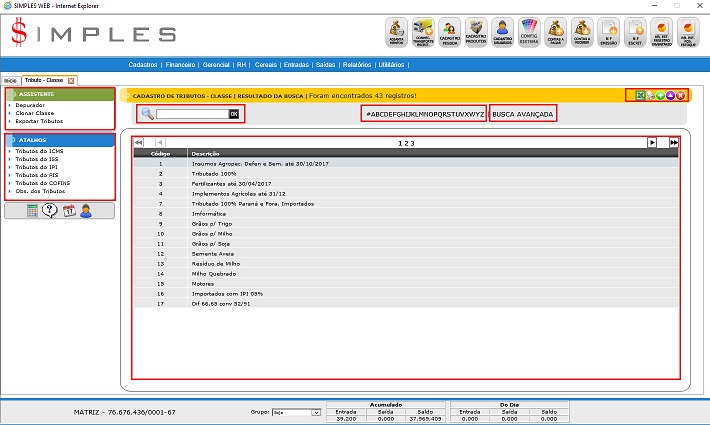Close the Tributo - Classe tab
Viewport: 710px width, 425px height.
pos(71,80)
